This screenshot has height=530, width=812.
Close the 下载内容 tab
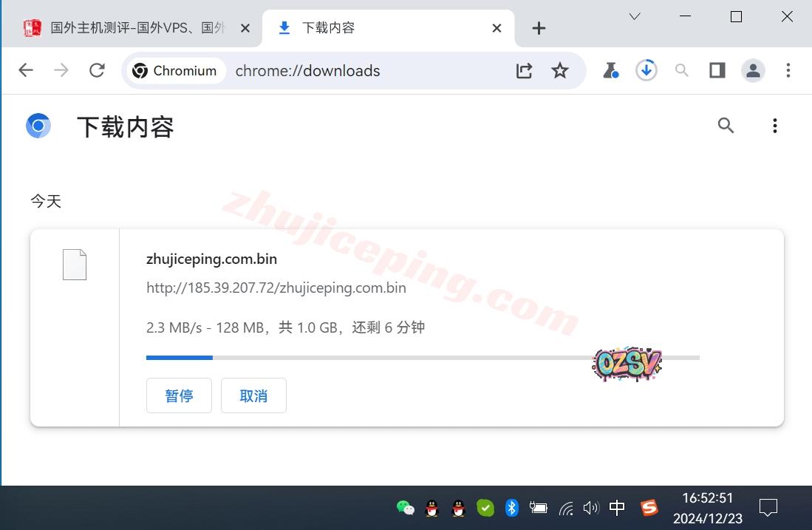coord(497,28)
